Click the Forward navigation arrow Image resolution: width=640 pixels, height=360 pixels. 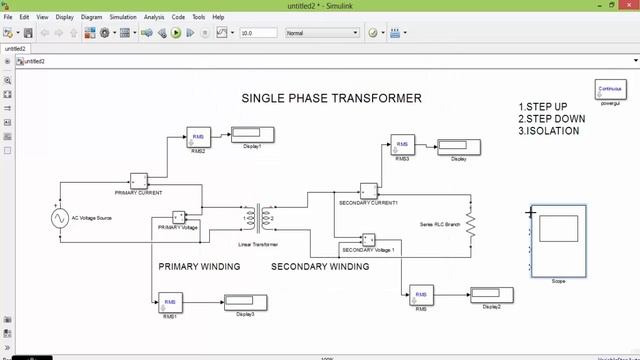tap(59, 33)
